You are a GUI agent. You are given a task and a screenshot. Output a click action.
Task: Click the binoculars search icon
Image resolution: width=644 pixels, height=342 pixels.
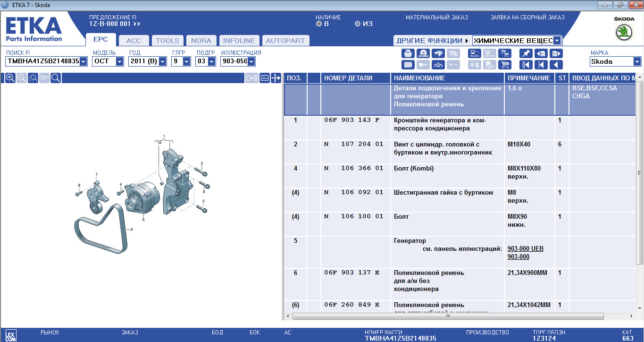coord(439,53)
